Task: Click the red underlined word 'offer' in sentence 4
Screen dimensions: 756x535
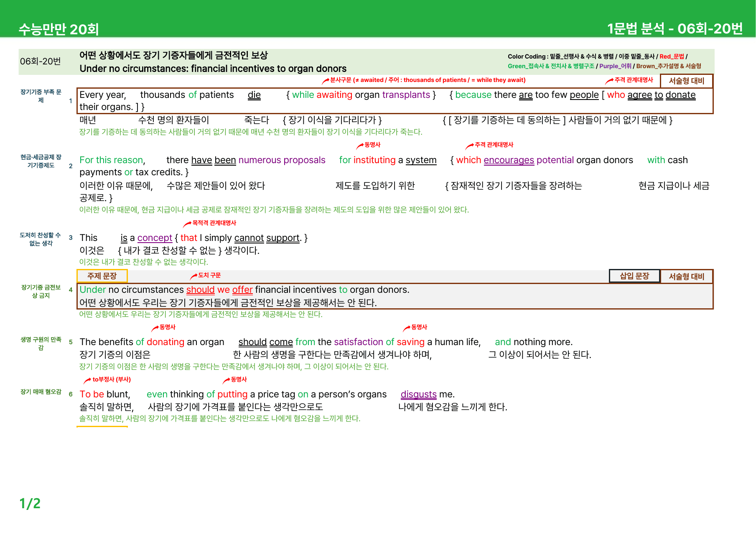Action: (x=242, y=290)
